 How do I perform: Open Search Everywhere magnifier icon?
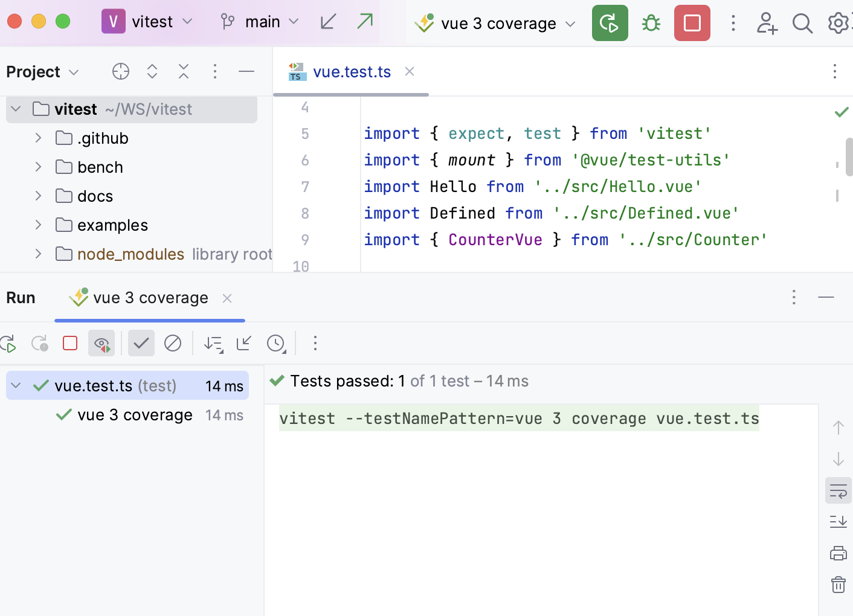(x=802, y=24)
